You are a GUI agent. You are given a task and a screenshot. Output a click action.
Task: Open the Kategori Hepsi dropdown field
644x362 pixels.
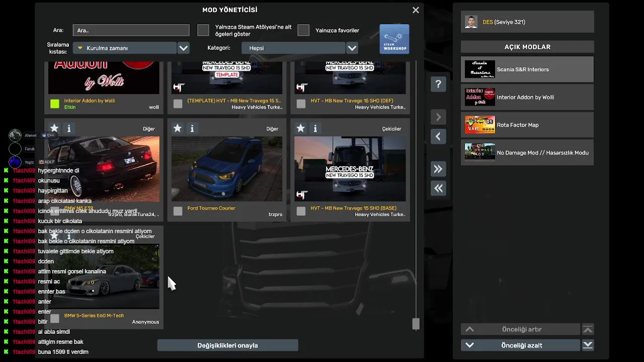293,48
